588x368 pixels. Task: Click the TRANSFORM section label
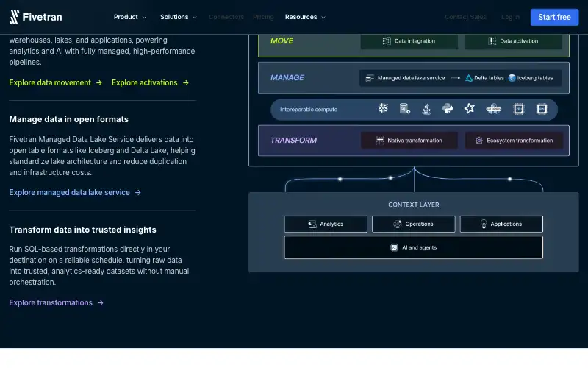pos(293,141)
